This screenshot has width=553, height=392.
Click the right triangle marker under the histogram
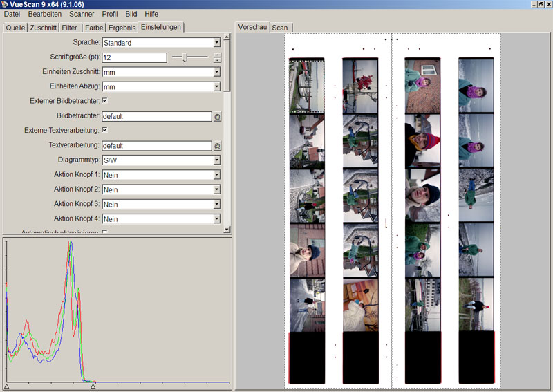tap(93, 386)
